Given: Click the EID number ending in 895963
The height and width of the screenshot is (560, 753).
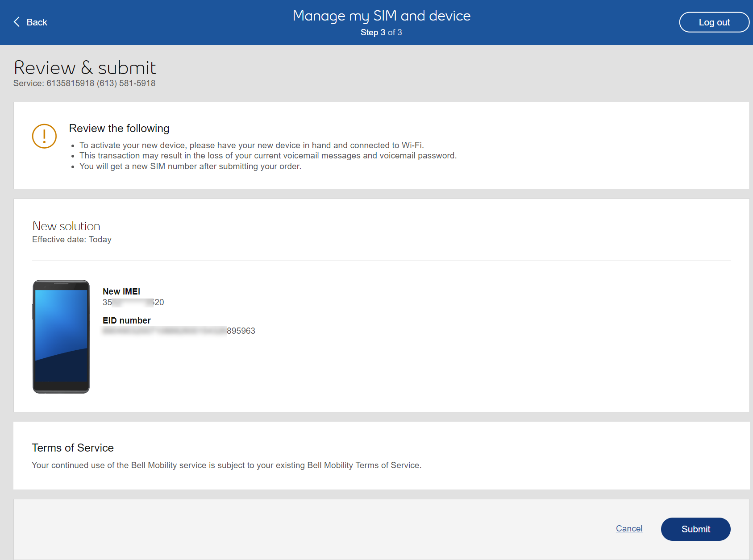Looking at the screenshot, I should [x=179, y=331].
